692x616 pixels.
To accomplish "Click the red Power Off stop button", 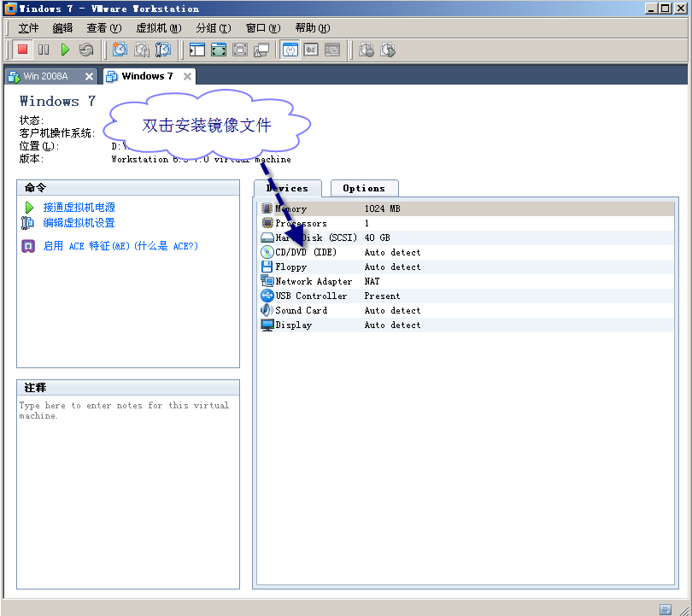I will 22,50.
